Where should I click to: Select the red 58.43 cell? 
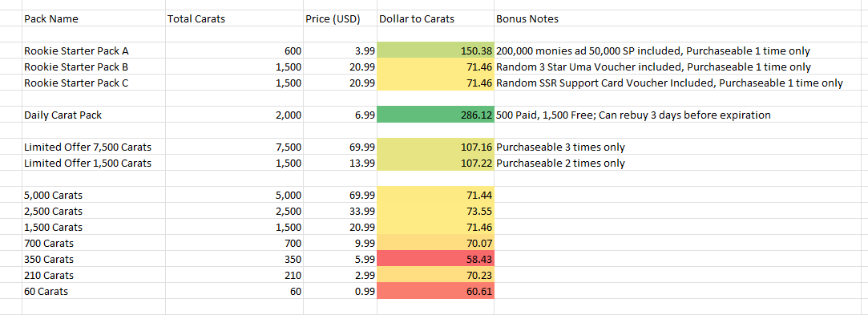click(x=435, y=259)
